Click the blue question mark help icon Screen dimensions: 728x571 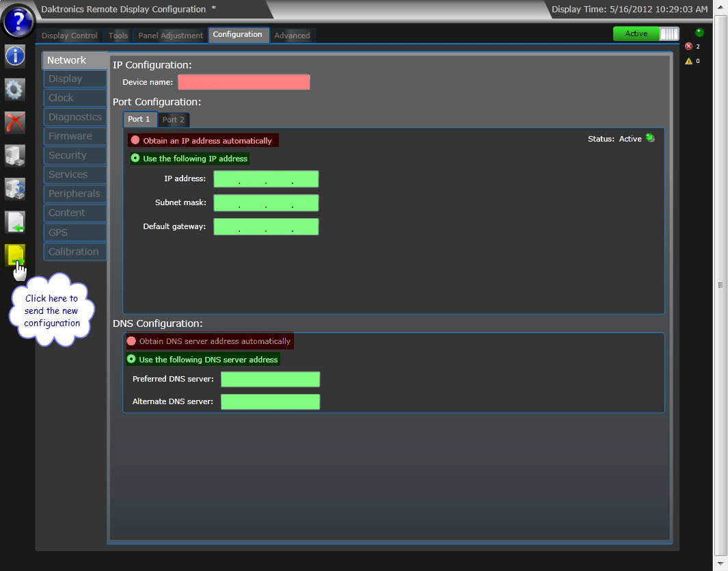tap(18, 21)
